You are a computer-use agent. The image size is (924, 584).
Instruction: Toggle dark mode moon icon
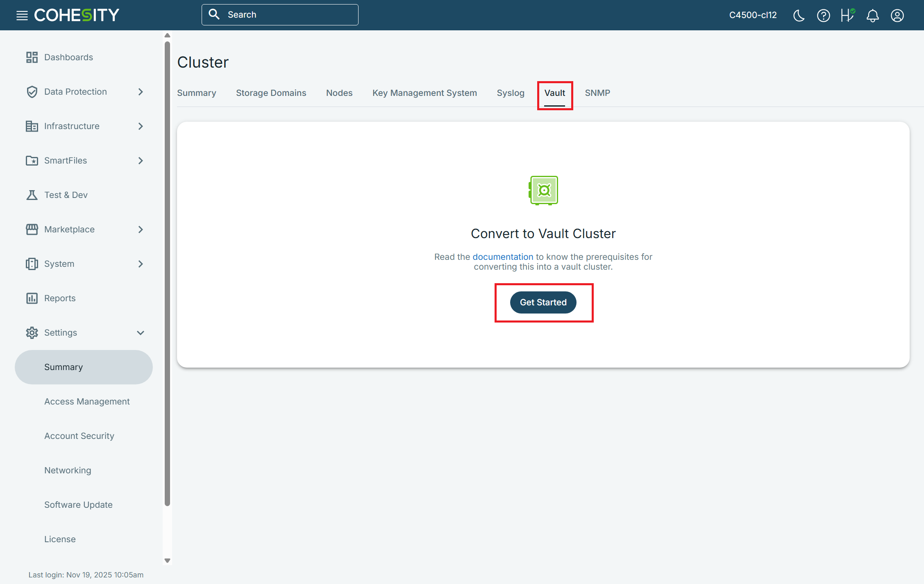[799, 16]
